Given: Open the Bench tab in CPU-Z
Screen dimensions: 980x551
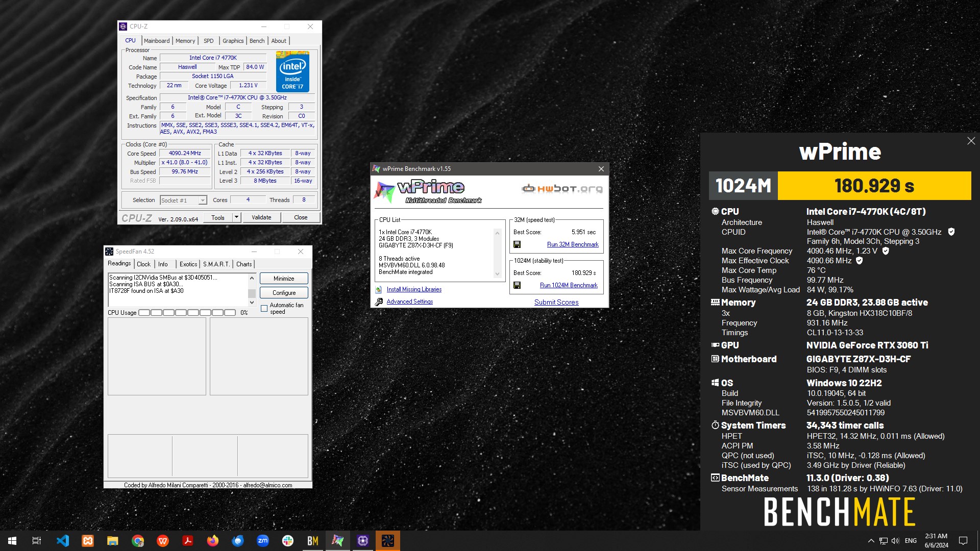Looking at the screenshot, I should point(257,41).
